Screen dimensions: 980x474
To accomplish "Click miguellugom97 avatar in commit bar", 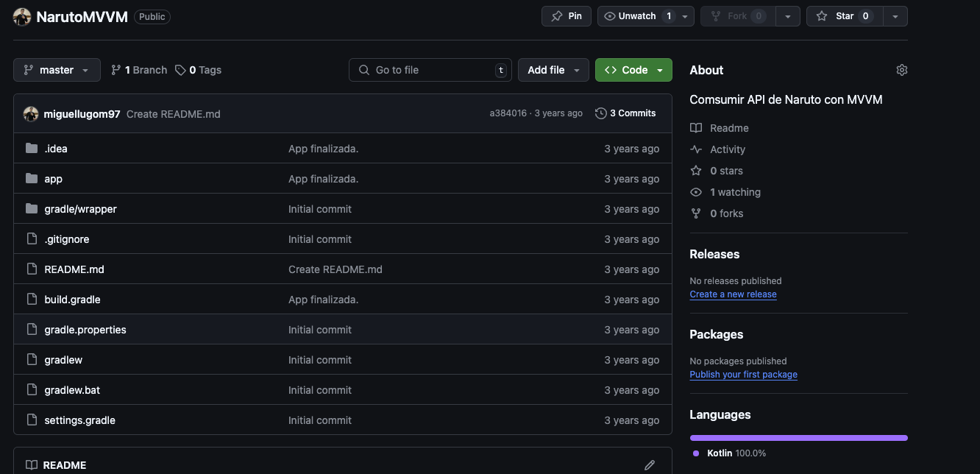I will (x=31, y=113).
